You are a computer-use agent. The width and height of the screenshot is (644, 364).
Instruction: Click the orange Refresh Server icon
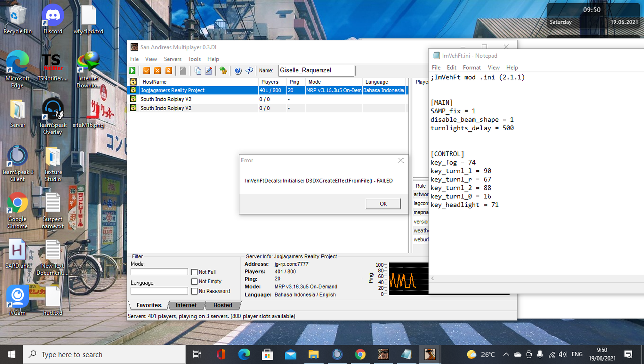[x=169, y=71]
